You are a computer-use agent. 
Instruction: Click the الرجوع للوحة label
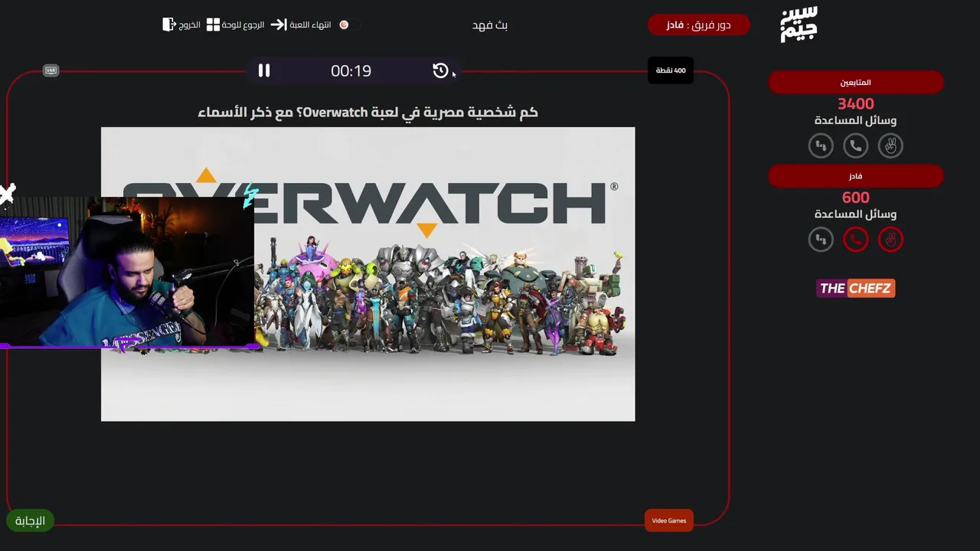point(243,24)
